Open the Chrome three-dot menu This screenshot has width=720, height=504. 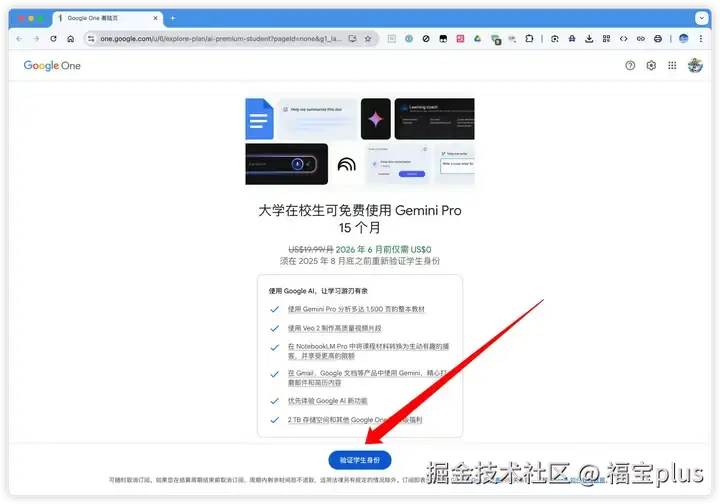(x=701, y=39)
